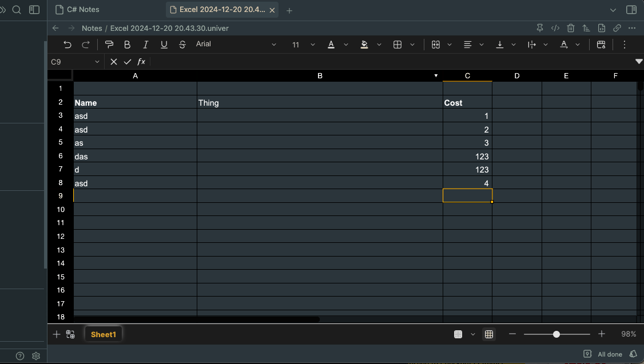Screen dimensions: 644x364
Task: Delete the file with trash icon
Action: pyautogui.click(x=570, y=28)
